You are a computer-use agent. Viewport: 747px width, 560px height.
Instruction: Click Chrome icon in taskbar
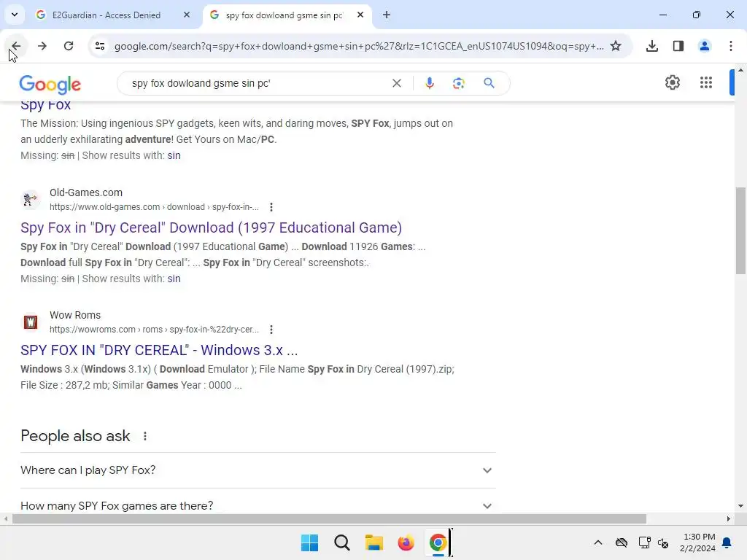438,542
